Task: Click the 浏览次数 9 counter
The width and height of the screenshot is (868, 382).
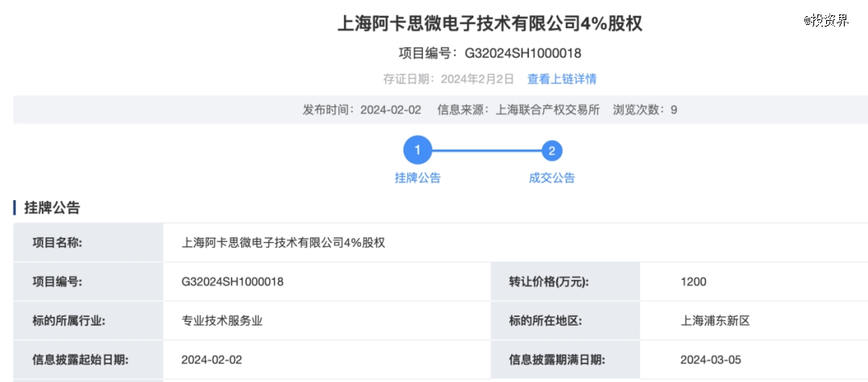Action: tap(645, 109)
